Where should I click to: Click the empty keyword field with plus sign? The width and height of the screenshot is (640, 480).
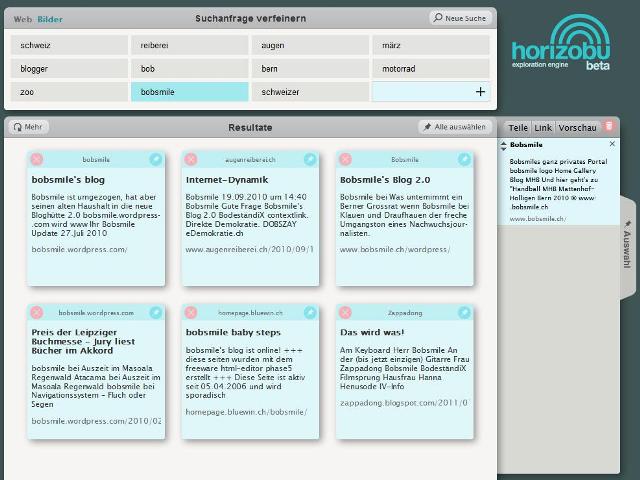[x=432, y=92]
